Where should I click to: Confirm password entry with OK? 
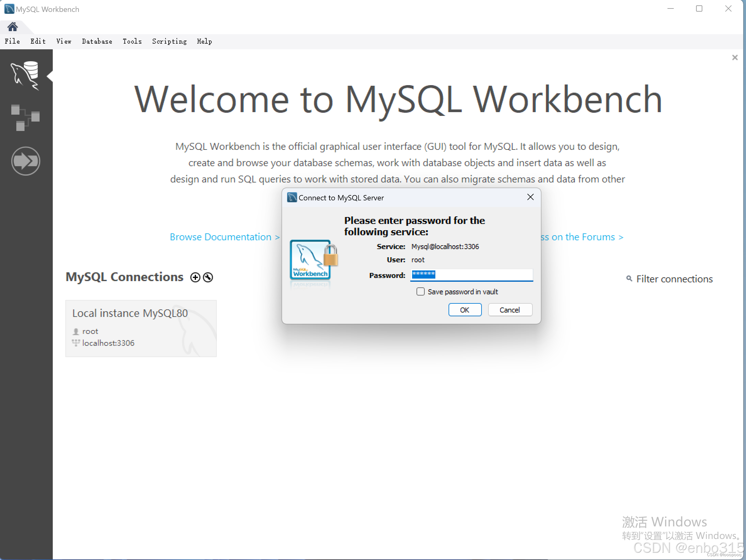465,309
